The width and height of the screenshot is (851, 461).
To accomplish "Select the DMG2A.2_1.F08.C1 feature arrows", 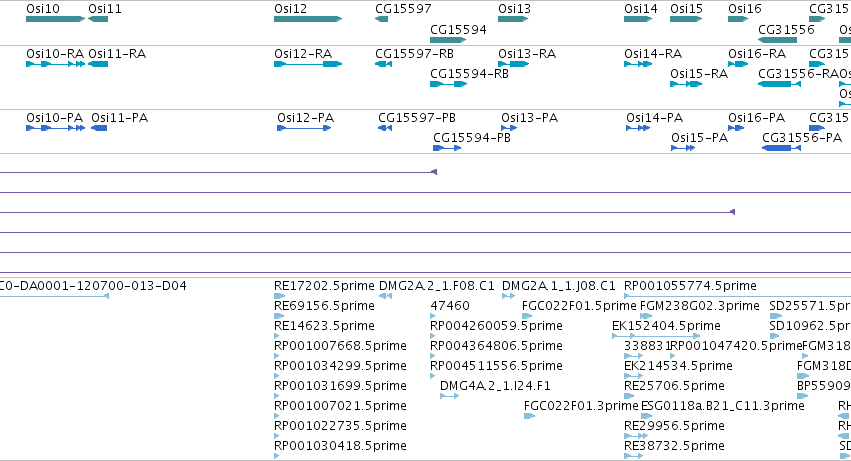I will 385,296.
